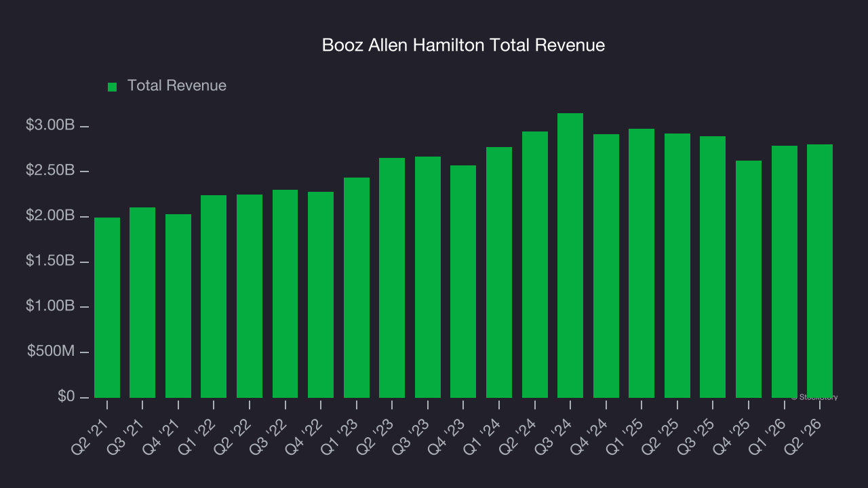Select the Q2 '26 revenue bar

tap(820, 271)
